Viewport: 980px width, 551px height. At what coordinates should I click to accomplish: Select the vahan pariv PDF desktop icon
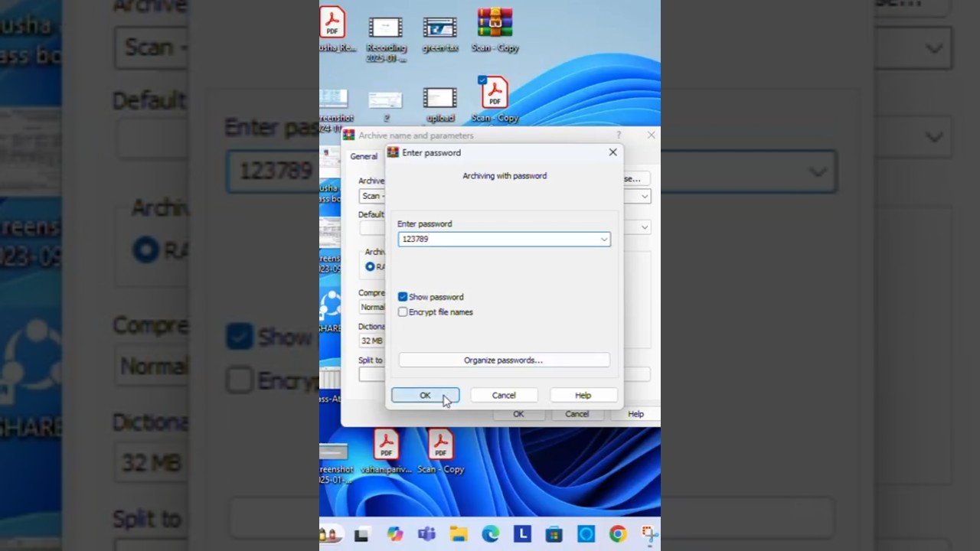tap(385, 452)
